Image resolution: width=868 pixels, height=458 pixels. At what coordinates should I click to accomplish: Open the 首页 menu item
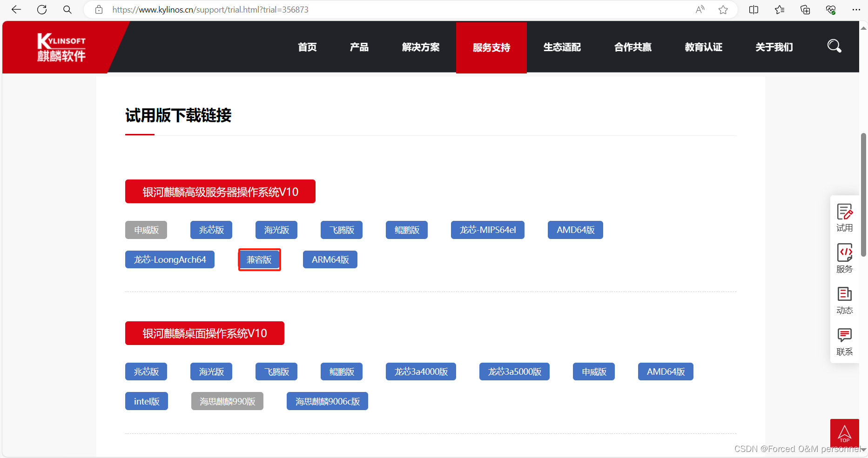307,47
